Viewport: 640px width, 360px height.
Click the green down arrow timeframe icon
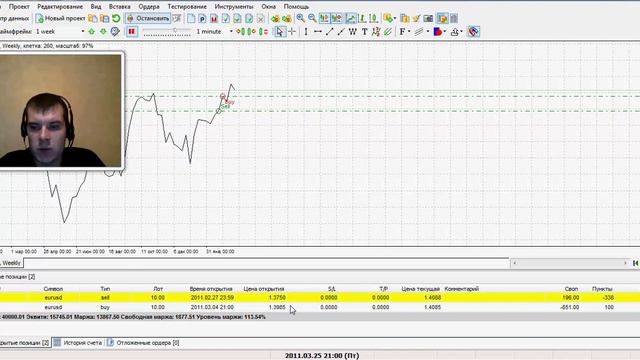click(x=103, y=31)
